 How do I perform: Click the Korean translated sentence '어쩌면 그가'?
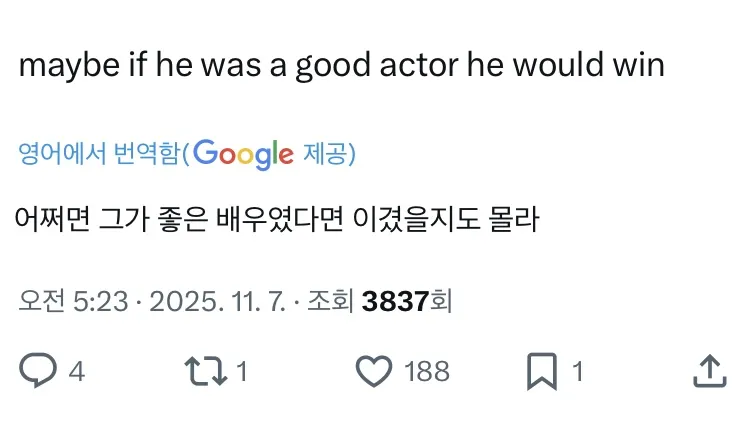pos(90,218)
